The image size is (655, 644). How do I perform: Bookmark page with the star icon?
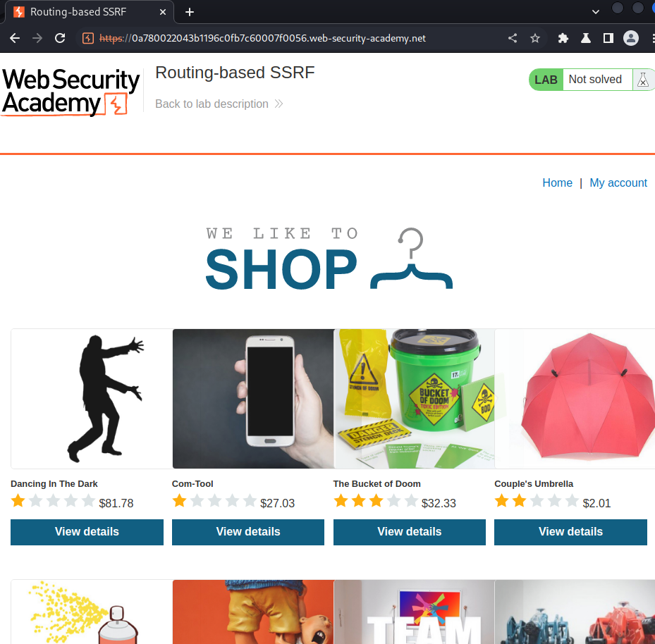click(535, 38)
